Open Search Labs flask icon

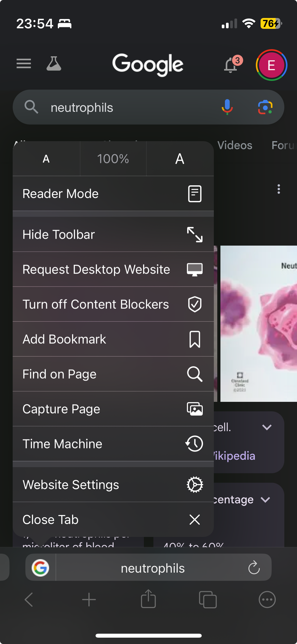tap(54, 64)
